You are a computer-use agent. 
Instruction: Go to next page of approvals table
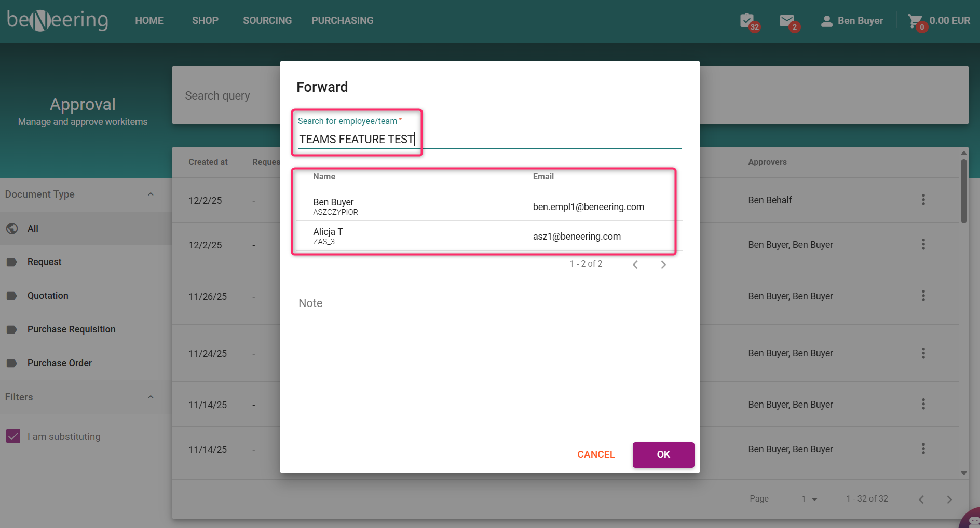(949, 499)
